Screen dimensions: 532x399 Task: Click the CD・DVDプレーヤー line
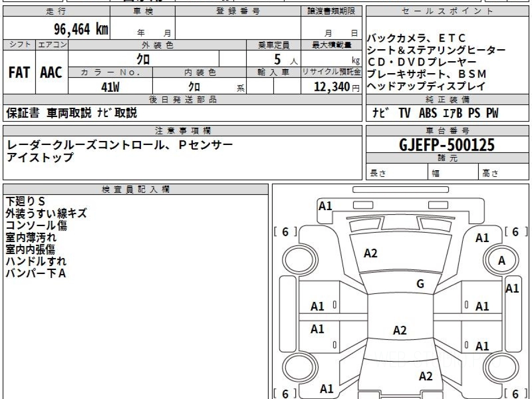tap(422, 63)
